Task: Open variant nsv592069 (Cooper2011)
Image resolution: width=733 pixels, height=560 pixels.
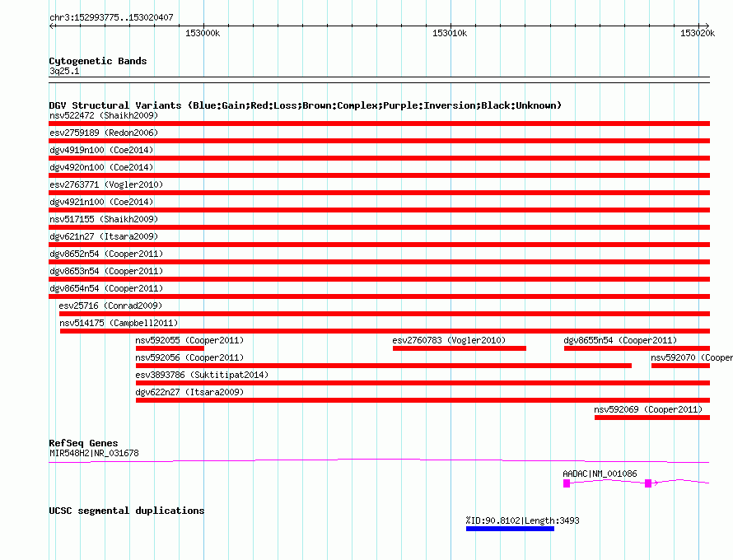Action: (648, 409)
